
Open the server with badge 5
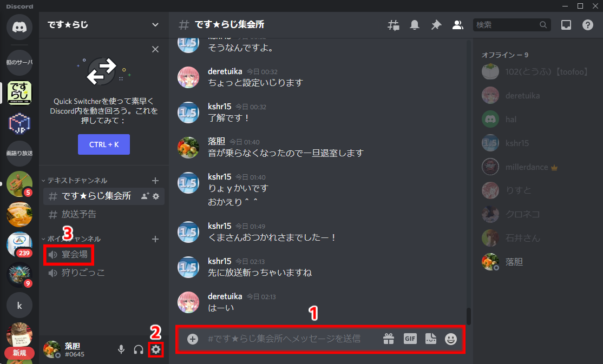point(19,184)
